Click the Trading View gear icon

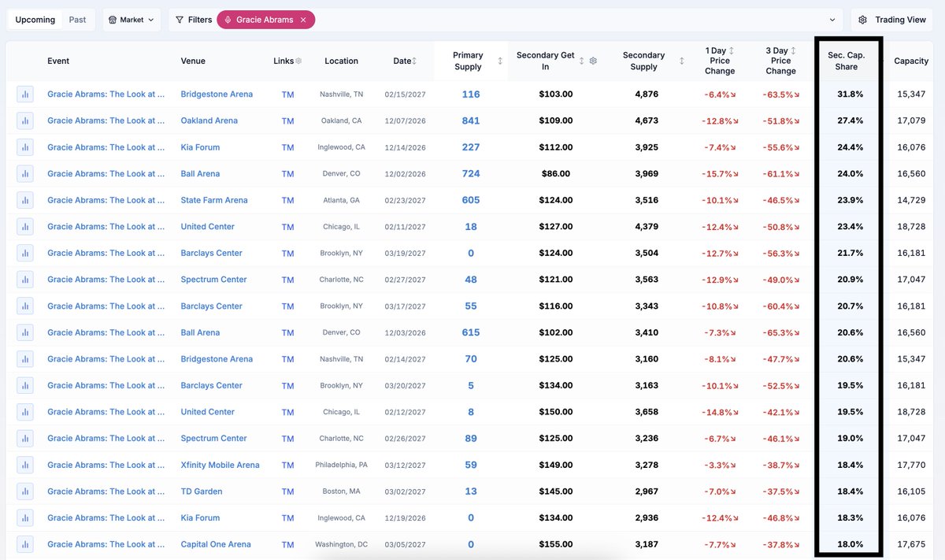(863, 20)
